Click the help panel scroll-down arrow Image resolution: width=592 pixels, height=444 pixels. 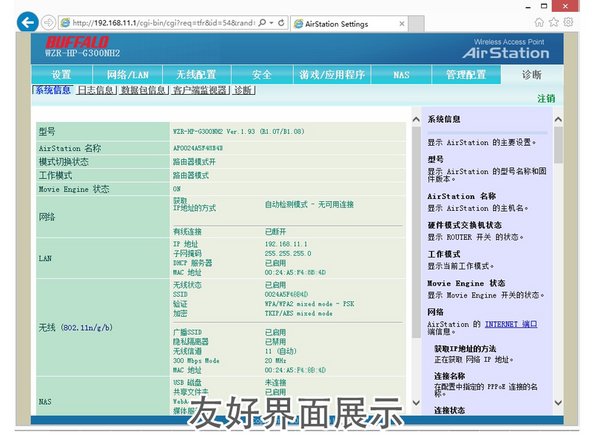tap(558, 402)
